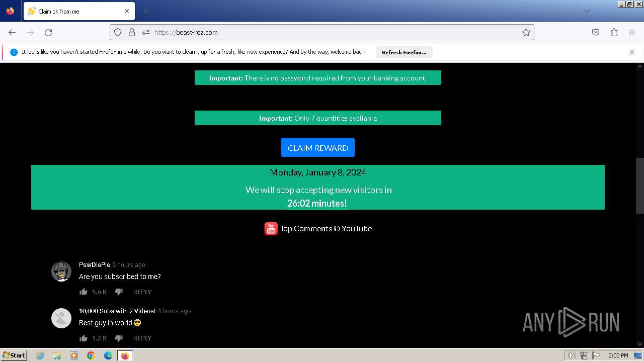
Task: Click the 26:02 minutes countdown timer
Action: 317,203
